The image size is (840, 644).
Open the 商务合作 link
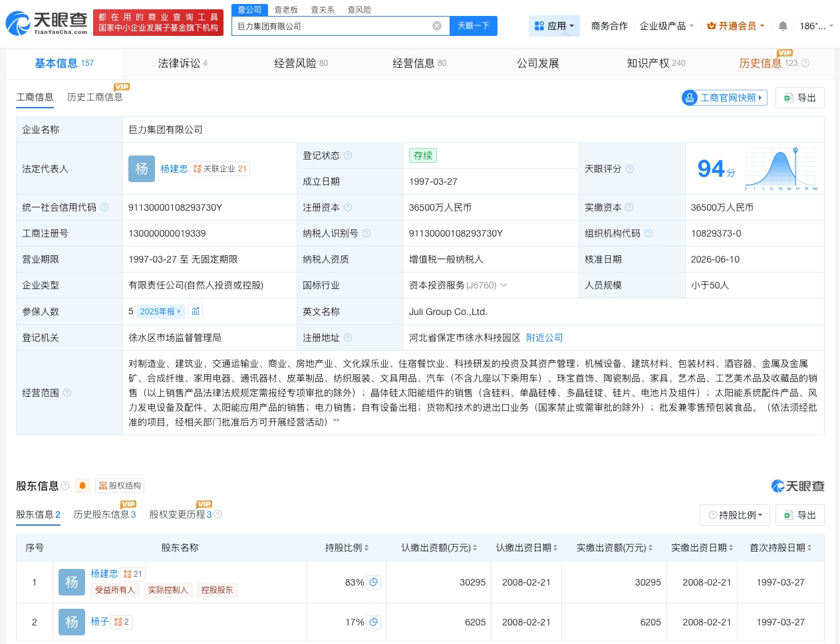[609, 26]
